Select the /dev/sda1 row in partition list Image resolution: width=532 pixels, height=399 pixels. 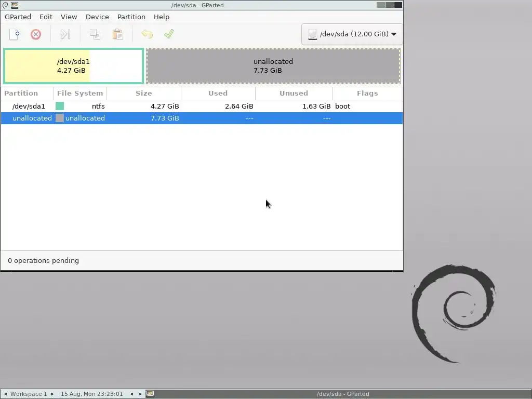(x=202, y=106)
